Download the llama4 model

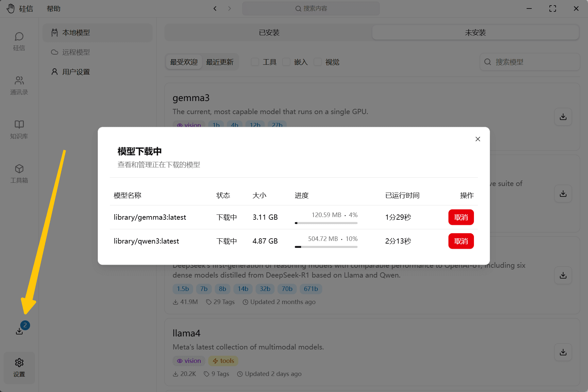[x=563, y=352]
